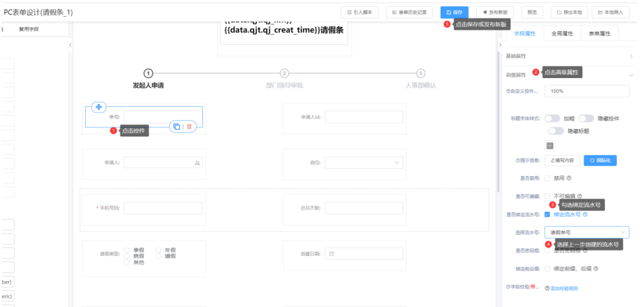Select the 其他 radio option
Image resolution: width=644 pixels, height=307 pixels.
point(127,262)
